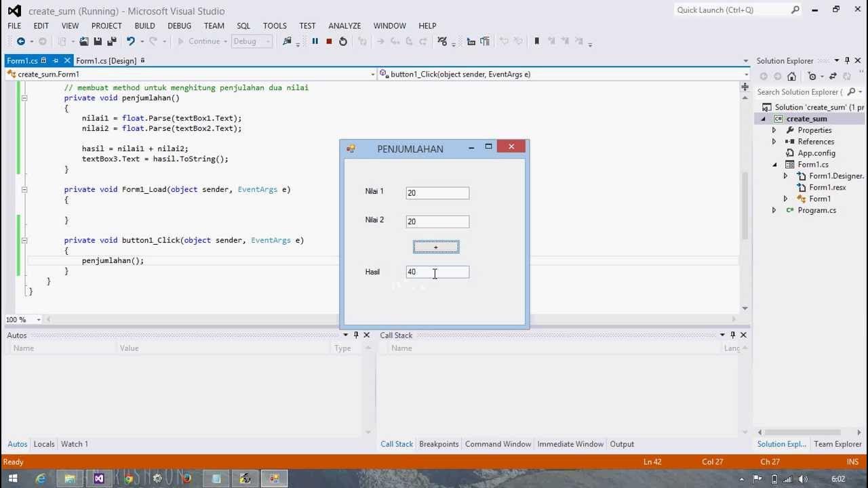Image resolution: width=868 pixels, height=488 pixels.
Task: Click the toggle bookmark toolbar icon
Action: click(x=536, y=41)
